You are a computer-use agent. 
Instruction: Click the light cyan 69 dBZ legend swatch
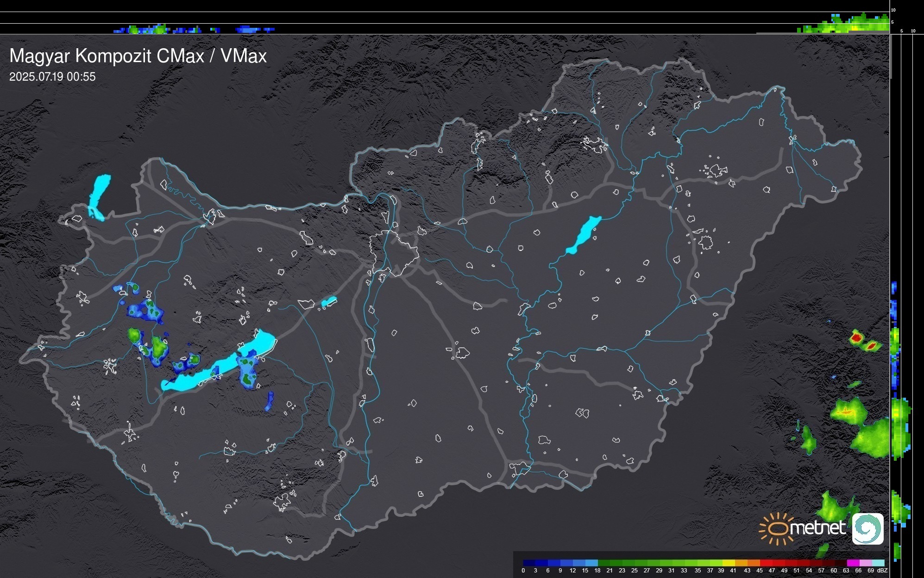point(878,563)
